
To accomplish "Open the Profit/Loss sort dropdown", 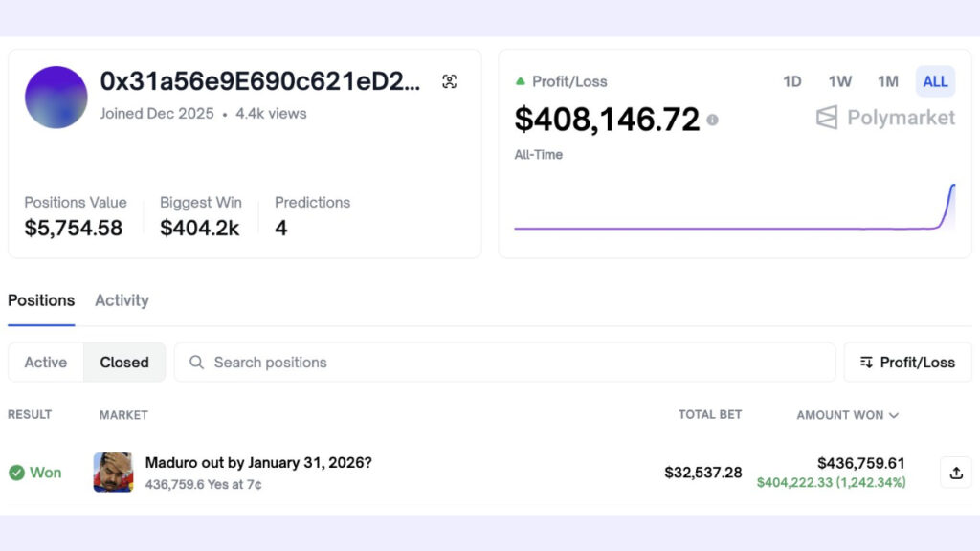I will pos(907,363).
